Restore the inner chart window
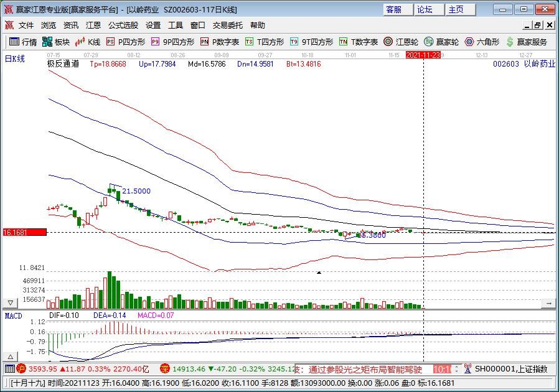 (538, 26)
